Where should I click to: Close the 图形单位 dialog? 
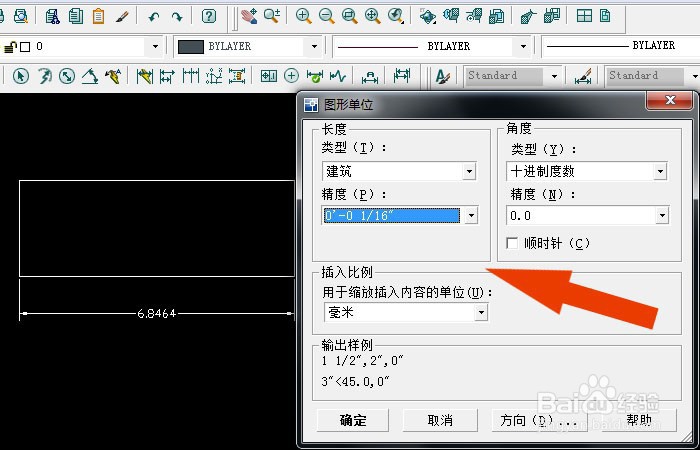point(670,100)
